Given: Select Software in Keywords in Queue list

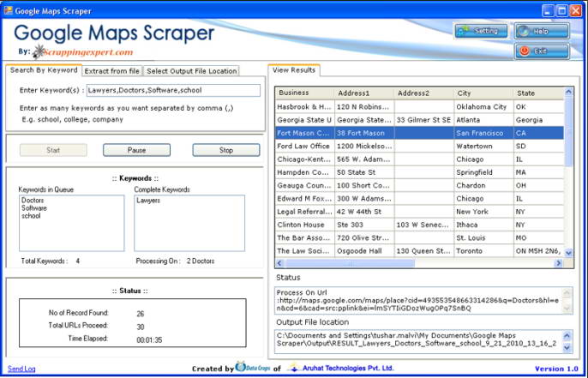Looking at the screenshot, I should tap(34, 208).
